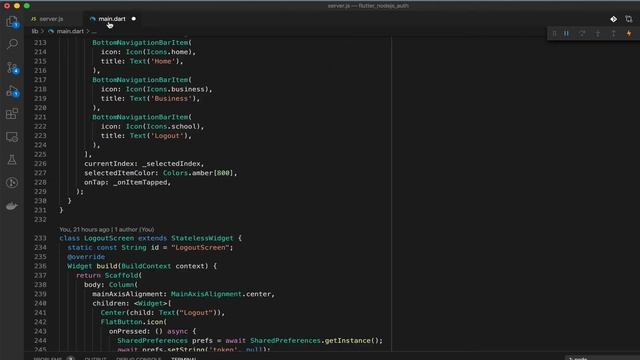
Task: Click 'BottomNavigationBarItem' on line 221
Action: (x=140, y=117)
